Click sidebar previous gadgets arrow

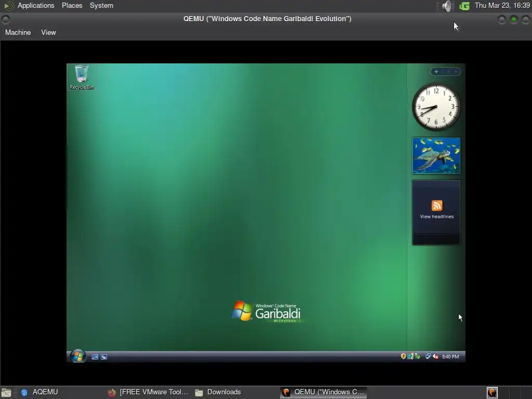coord(448,72)
